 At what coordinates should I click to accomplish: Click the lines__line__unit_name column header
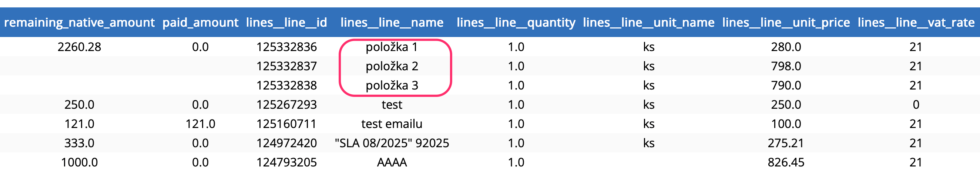[649, 23]
